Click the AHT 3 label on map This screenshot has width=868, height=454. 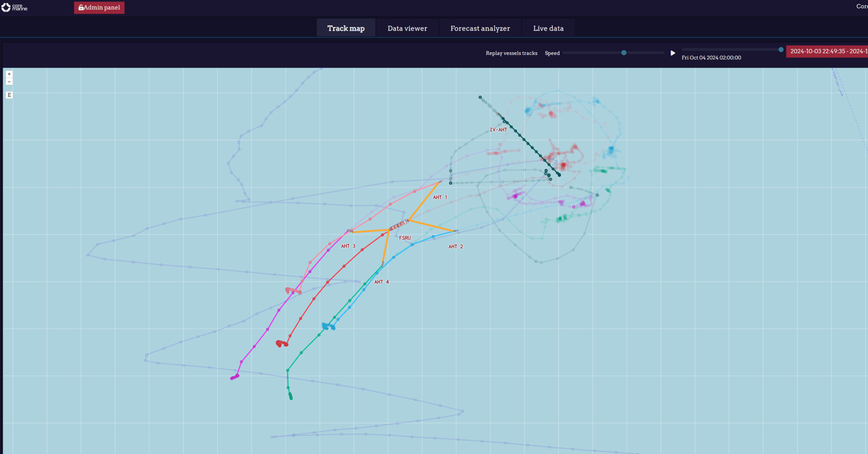pyautogui.click(x=348, y=246)
